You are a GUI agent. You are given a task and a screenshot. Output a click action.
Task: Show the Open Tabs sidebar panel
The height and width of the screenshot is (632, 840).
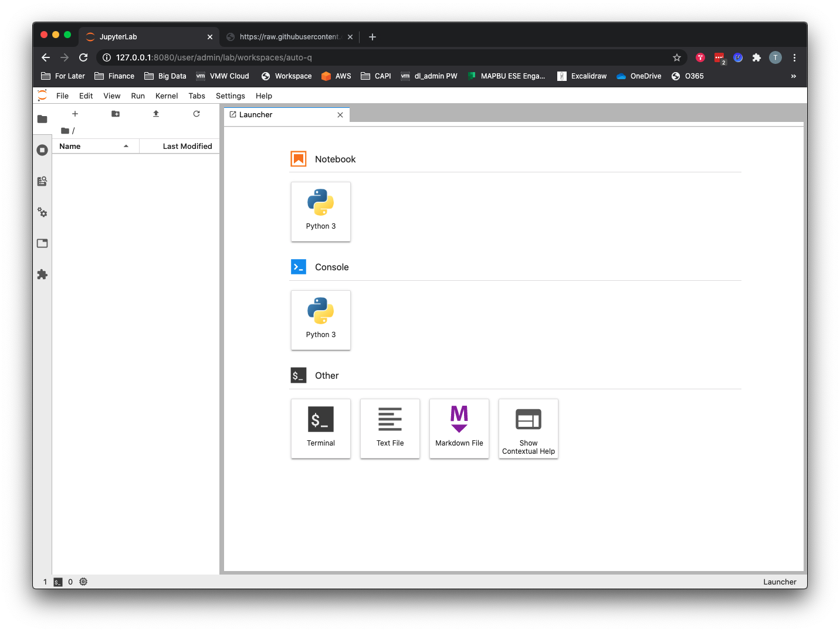pyautogui.click(x=42, y=243)
